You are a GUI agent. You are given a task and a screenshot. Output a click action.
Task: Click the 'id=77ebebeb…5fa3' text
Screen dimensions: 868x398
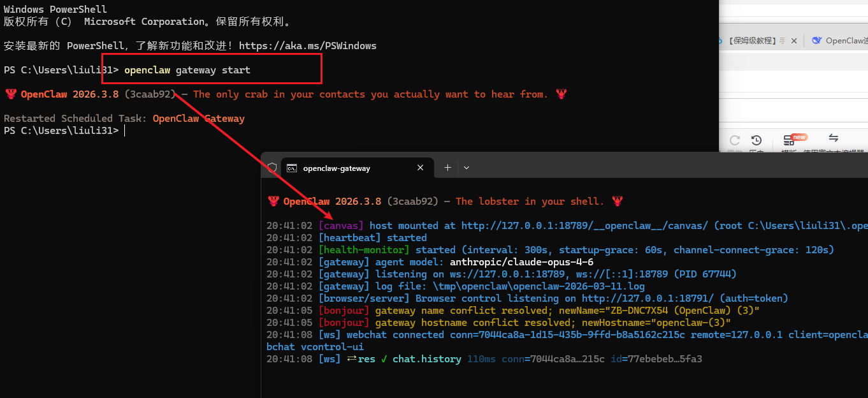[656, 359]
